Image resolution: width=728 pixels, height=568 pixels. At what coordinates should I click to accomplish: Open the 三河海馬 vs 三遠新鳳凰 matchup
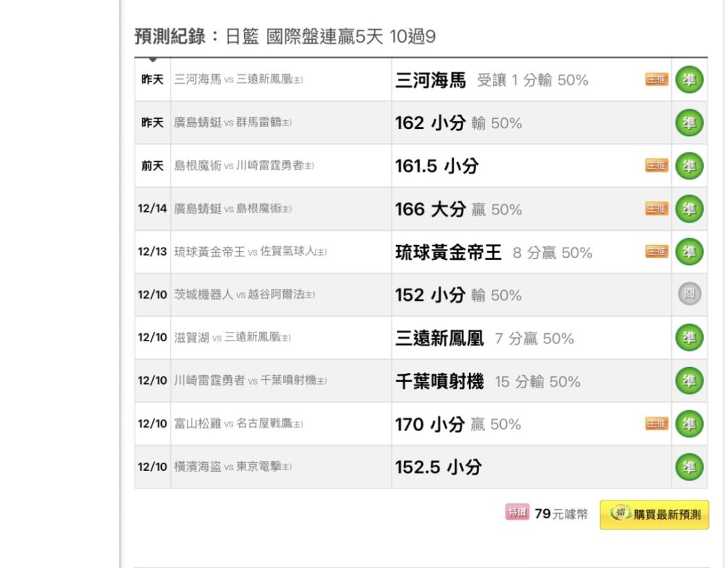239,80
